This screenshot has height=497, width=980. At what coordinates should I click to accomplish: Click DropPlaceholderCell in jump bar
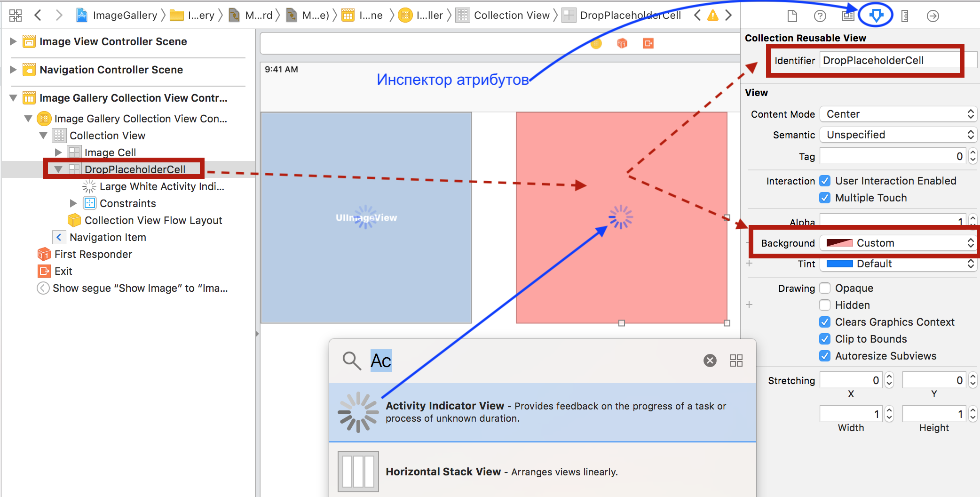[622, 16]
